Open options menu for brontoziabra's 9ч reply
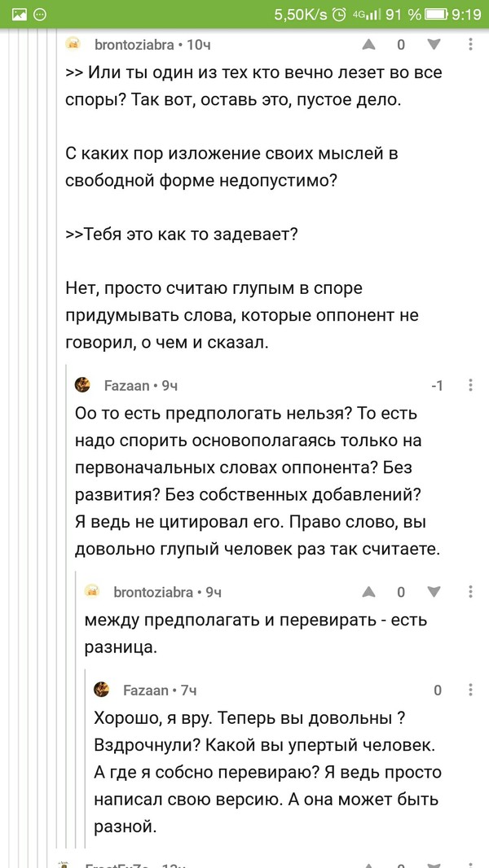Image resolution: width=489 pixels, height=868 pixels. 470,592
